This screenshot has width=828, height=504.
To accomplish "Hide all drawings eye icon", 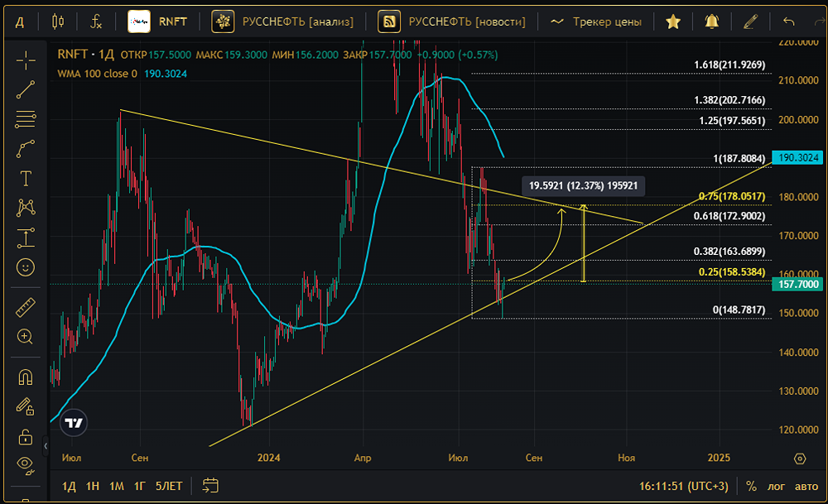I will point(26,465).
